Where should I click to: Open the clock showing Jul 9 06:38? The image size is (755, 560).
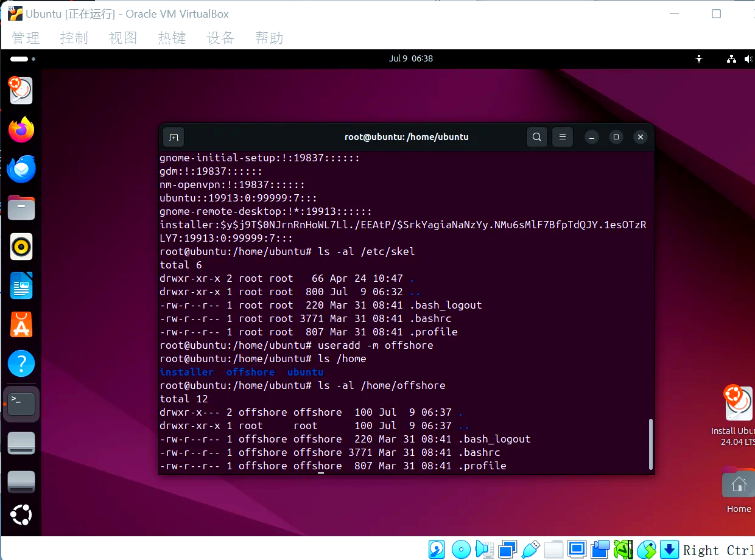coord(411,58)
